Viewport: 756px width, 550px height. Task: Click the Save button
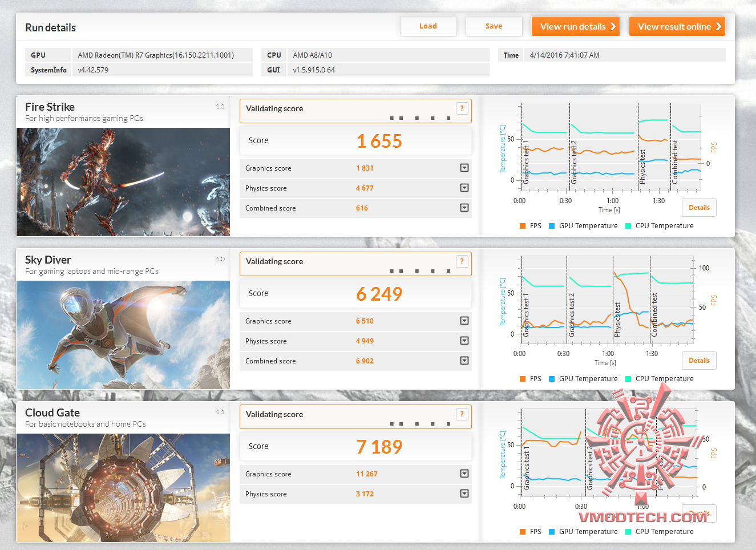[x=494, y=26]
